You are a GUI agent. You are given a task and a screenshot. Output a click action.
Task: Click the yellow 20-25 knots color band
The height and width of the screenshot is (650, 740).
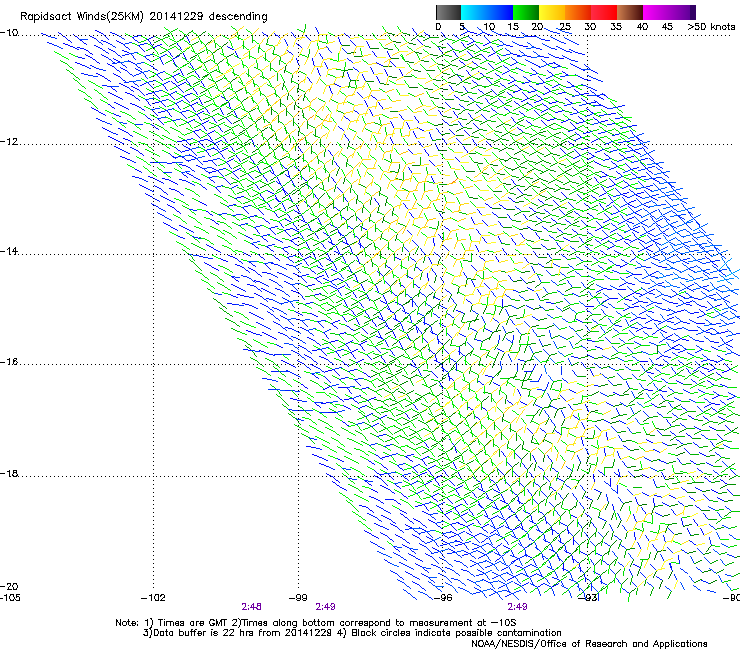(x=552, y=12)
